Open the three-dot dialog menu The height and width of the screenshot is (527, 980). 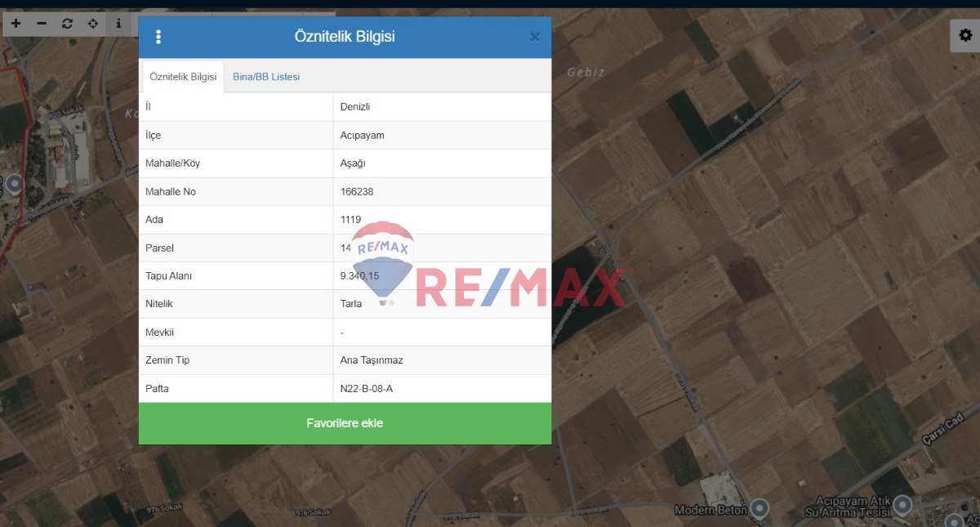click(x=158, y=37)
